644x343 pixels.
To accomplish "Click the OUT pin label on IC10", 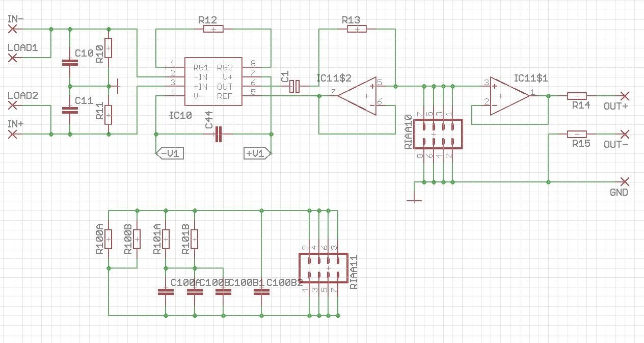I will click(225, 87).
